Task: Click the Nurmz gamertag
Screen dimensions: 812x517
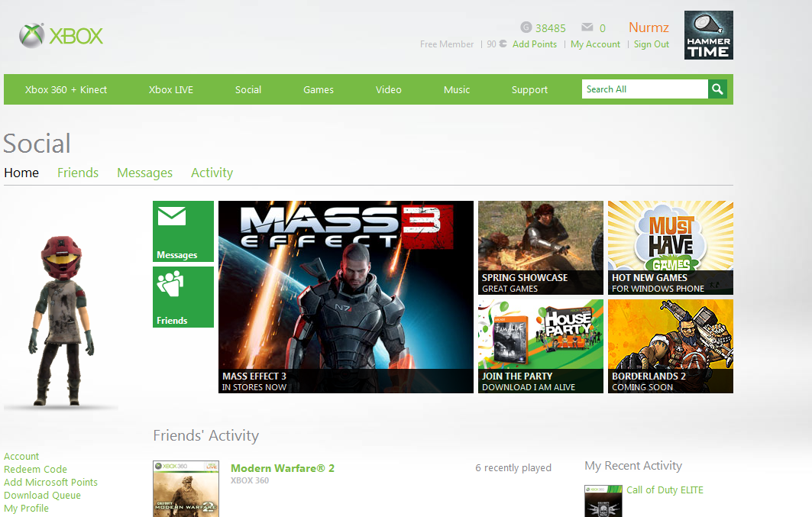Action: [649, 27]
